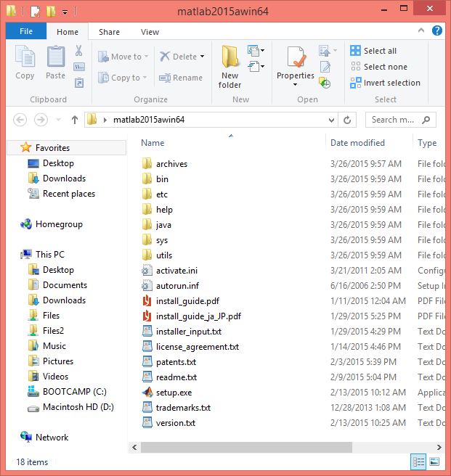The image size is (451, 476).
Task: Open the Recent locations dropdown arrow
Action: coord(58,120)
